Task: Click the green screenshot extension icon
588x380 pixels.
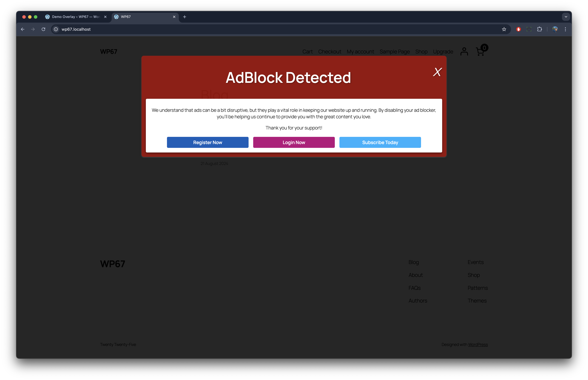Action: [529, 29]
